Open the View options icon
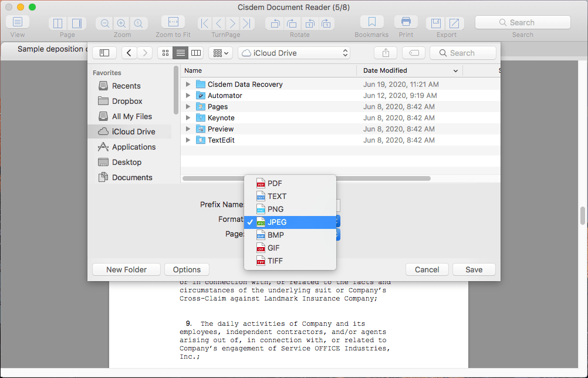The width and height of the screenshot is (588, 378). click(17, 22)
